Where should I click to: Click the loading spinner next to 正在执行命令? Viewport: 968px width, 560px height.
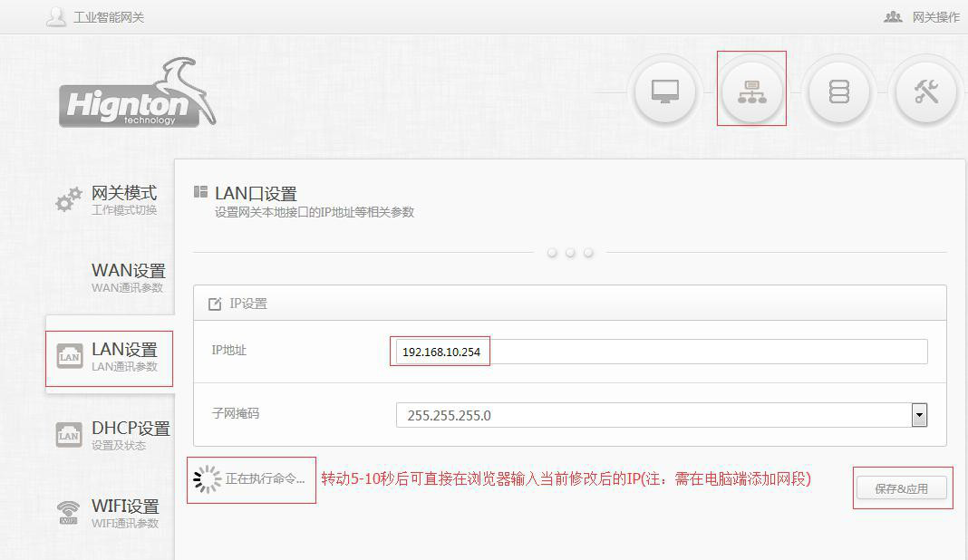pos(208,479)
